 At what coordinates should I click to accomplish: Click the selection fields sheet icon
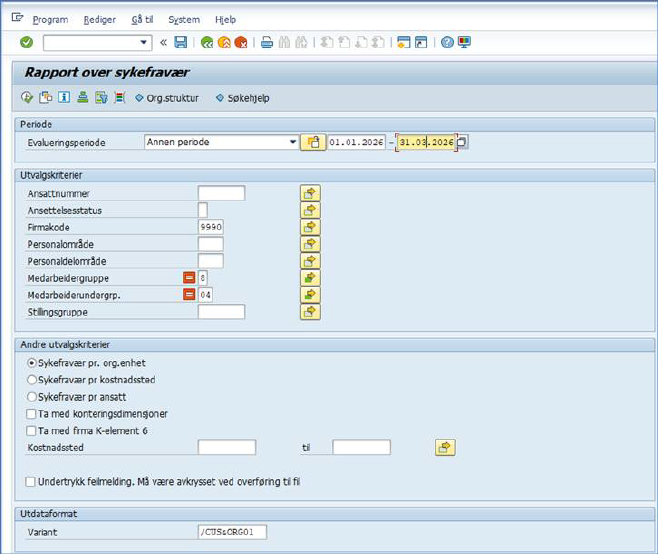point(101,98)
